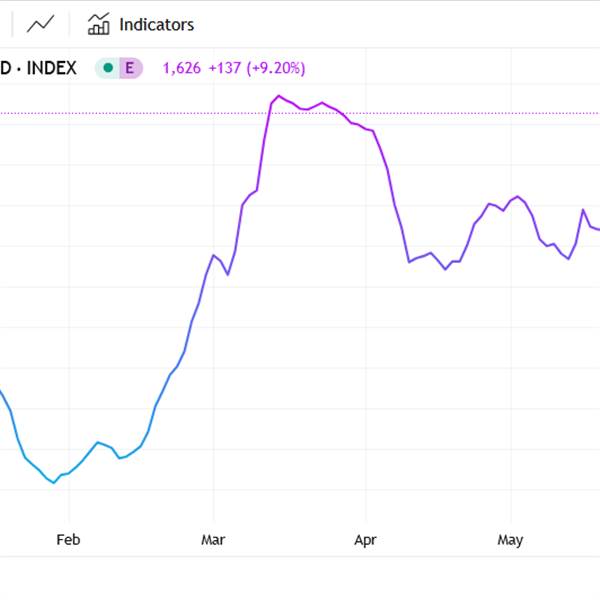Click the Indicators bar-chart icon
Image resolution: width=600 pixels, height=600 pixels.
[x=99, y=24]
